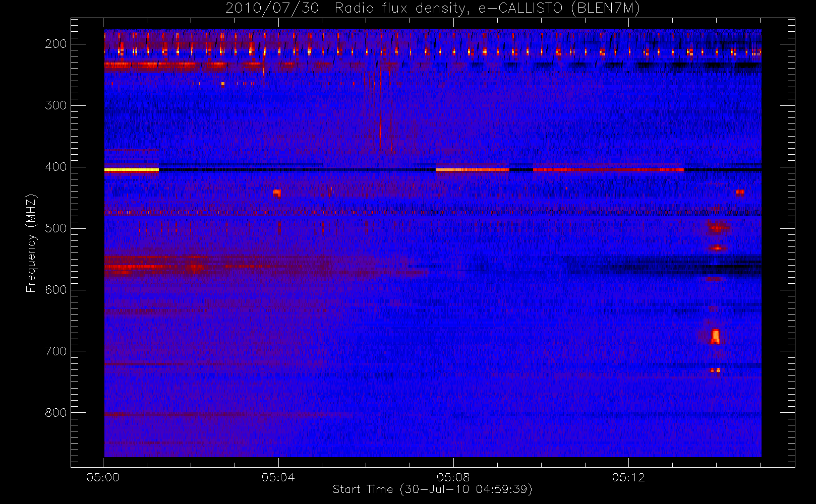Select the 05:04 time tick label
816x504 pixels.
tap(278, 477)
